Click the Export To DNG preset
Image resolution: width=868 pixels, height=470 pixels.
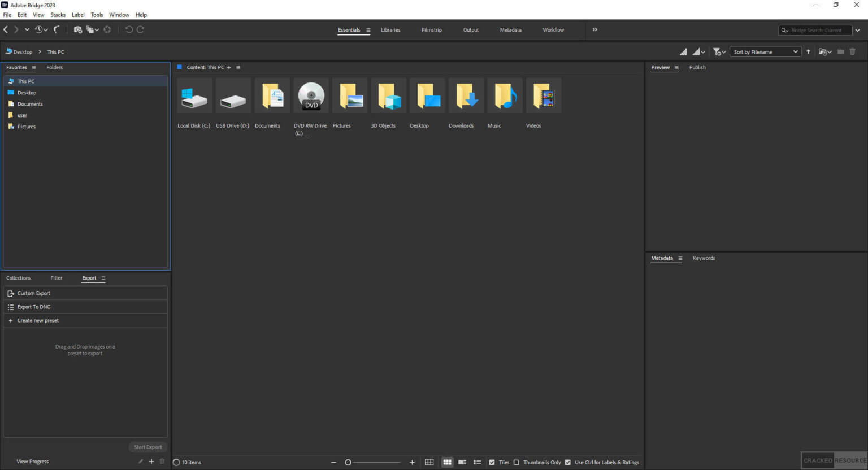(34, 307)
